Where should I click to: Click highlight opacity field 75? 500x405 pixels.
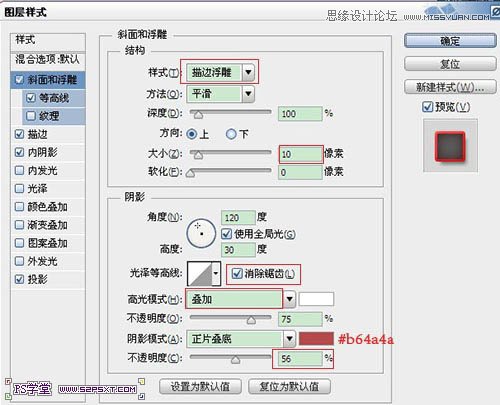(x=300, y=319)
